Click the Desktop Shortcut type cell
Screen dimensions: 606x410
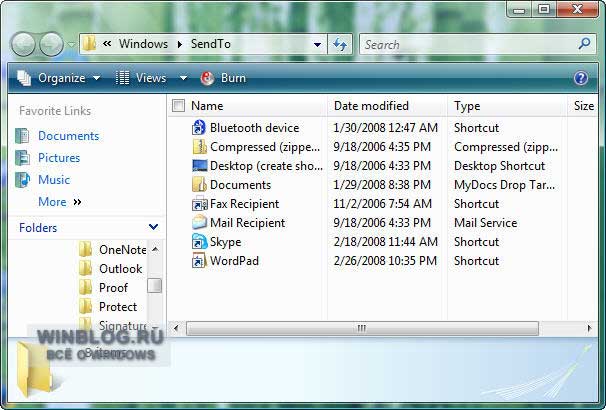click(x=499, y=166)
